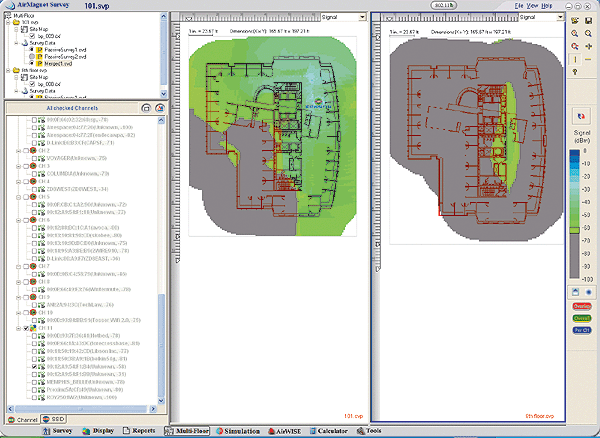Go to the Reports view
Image resolution: width=600 pixels, height=438 pixels.
point(139,431)
